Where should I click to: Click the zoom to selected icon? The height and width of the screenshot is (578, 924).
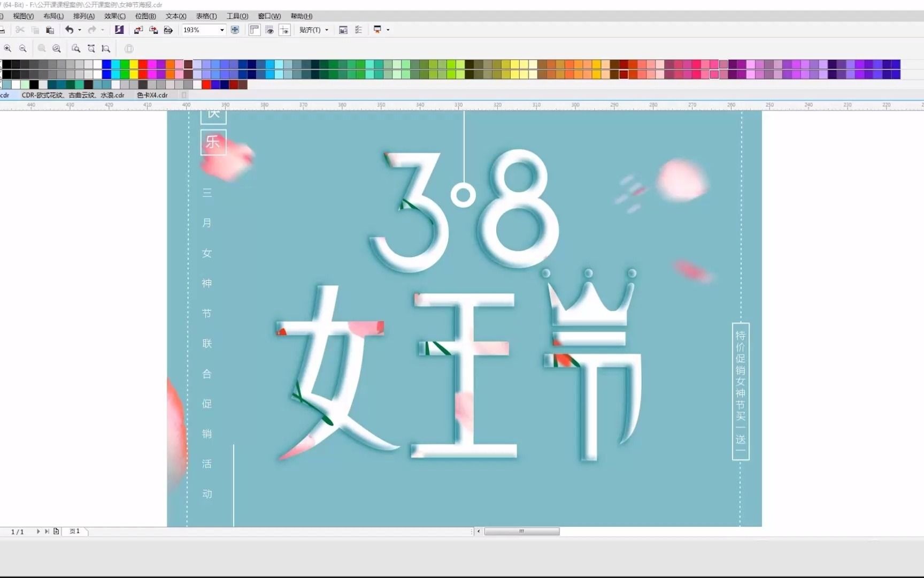click(42, 49)
